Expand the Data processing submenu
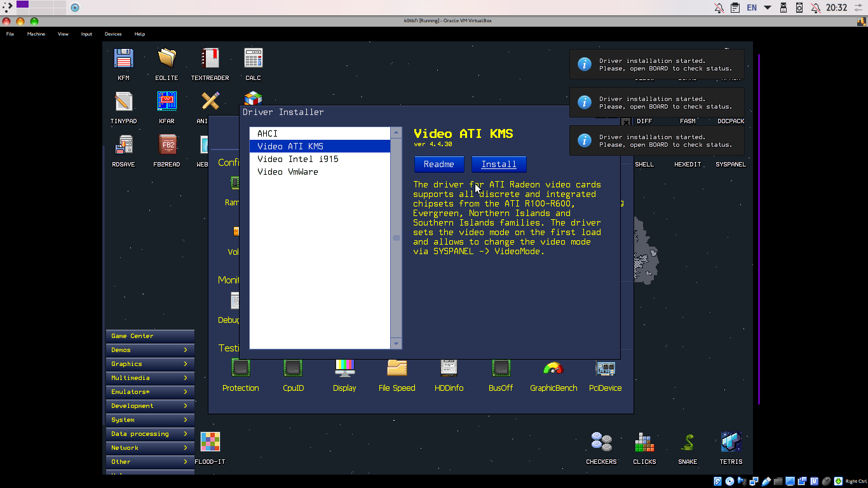Image resolution: width=868 pixels, height=488 pixels. click(150, 434)
